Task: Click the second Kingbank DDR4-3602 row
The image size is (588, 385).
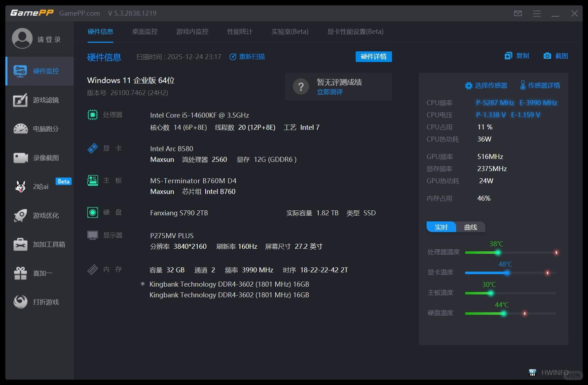Action: tap(229, 295)
